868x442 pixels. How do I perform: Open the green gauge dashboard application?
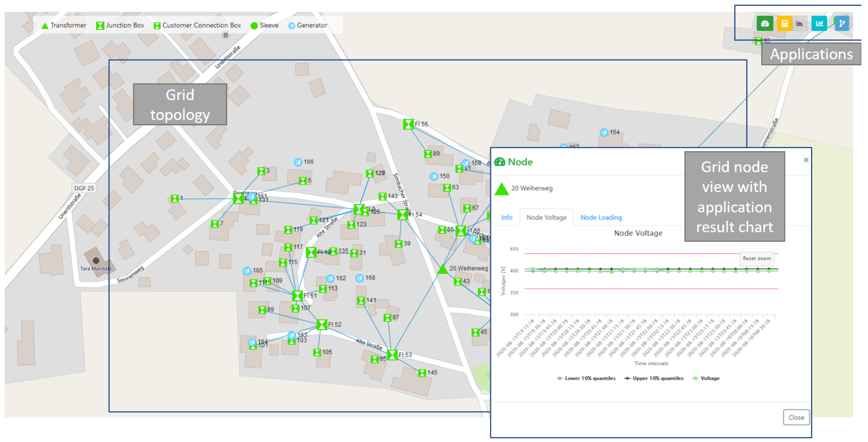pos(765,24)
